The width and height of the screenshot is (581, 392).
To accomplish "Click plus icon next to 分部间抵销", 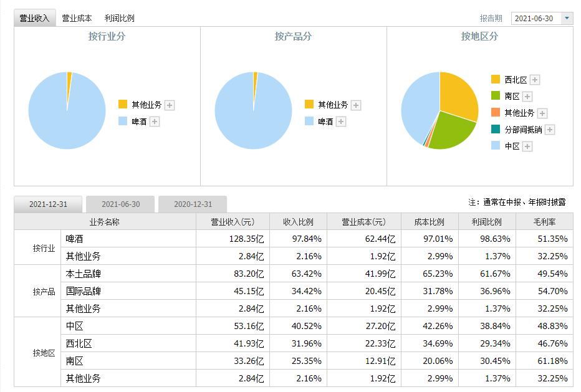I will point(550,130).
